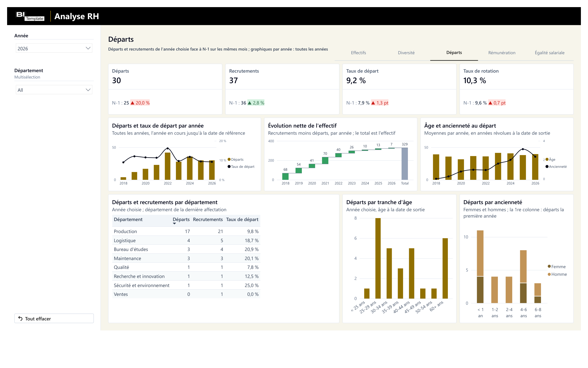The width and height of the screenshot is (588, 368).
Task: Sort by the Département column header
Action: point(128,220)
